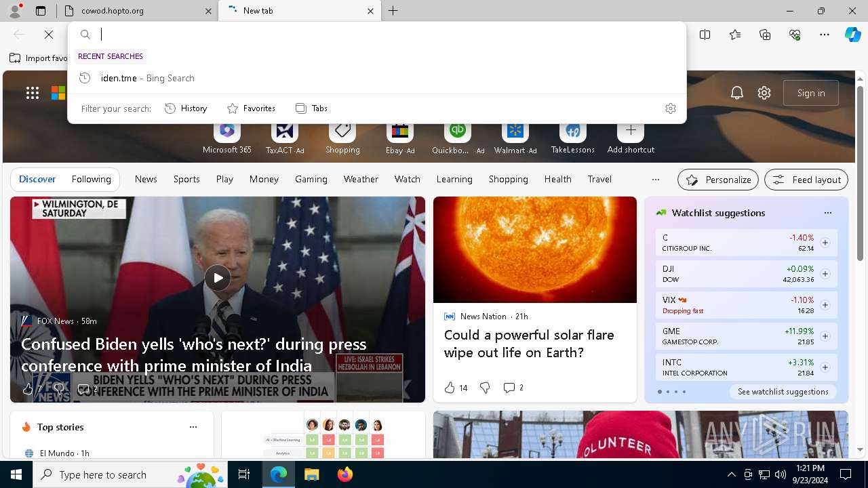Screen dimensions: 868x488
Task: Open Ebay ad shortcut
Action: click(x=400, y=138)
